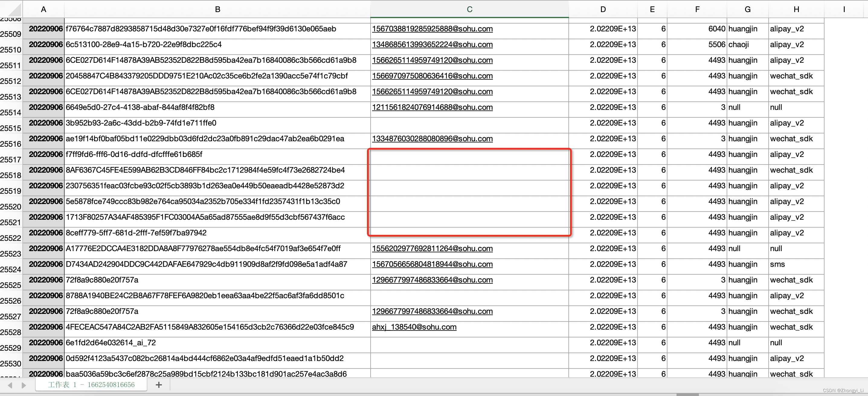Viewport: 868px width, 396px height.
Task: Select cell starting A17776E2DCCA4E3182DDA8A8
Action: tap(217, 251)
